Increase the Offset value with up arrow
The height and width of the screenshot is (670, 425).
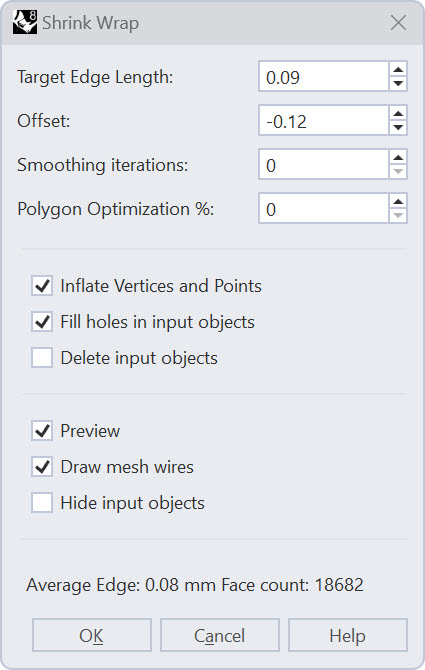[x=398, y=114]
